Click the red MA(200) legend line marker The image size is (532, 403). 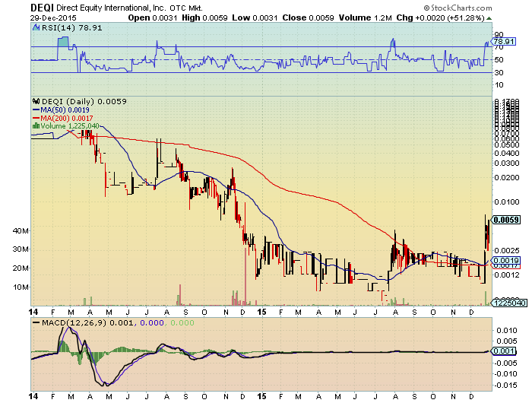click(36, 118)
